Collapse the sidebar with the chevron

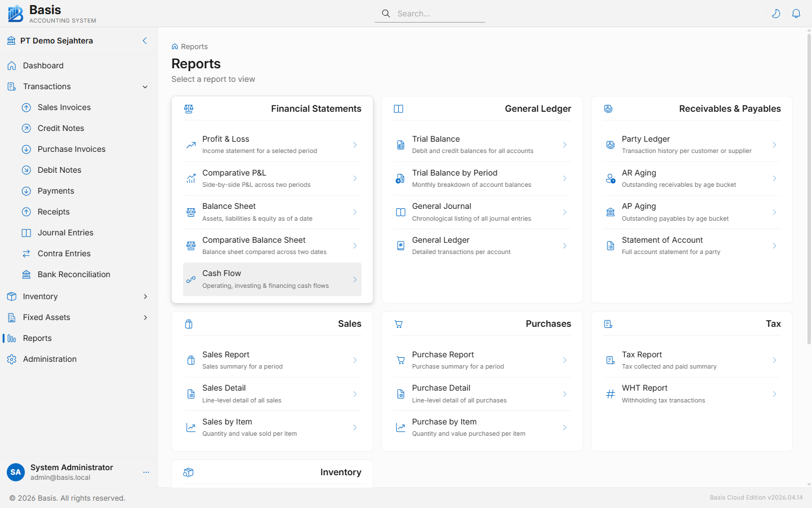(x=144, y=41)
